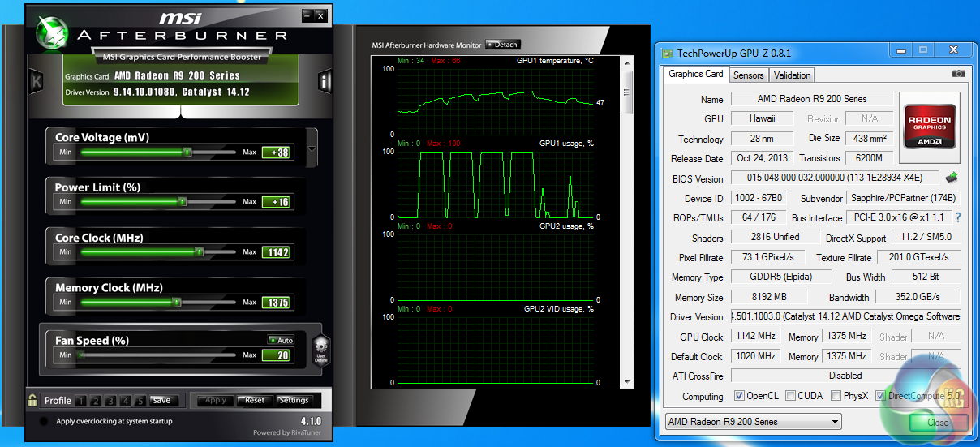Click the Shaders 2816 Unified field

tap(776, 237)
